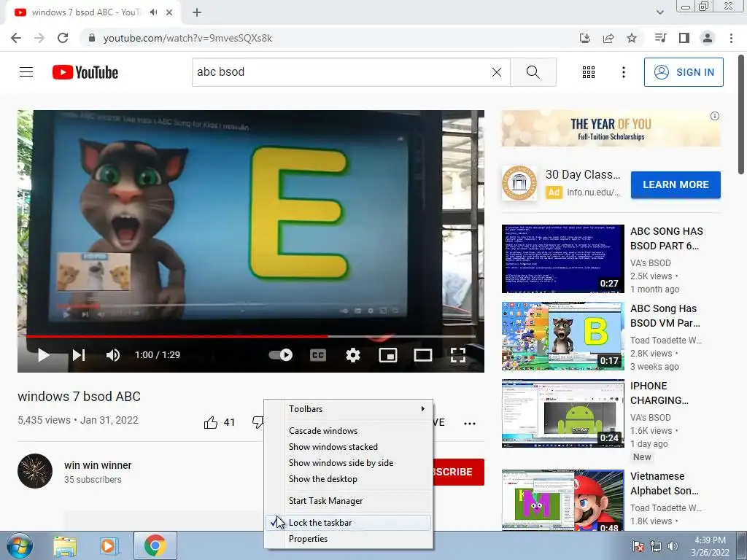Enable miniplayer mode icon
The height and width of the screenshot is (560, 747).
click(x=388, y=355)
